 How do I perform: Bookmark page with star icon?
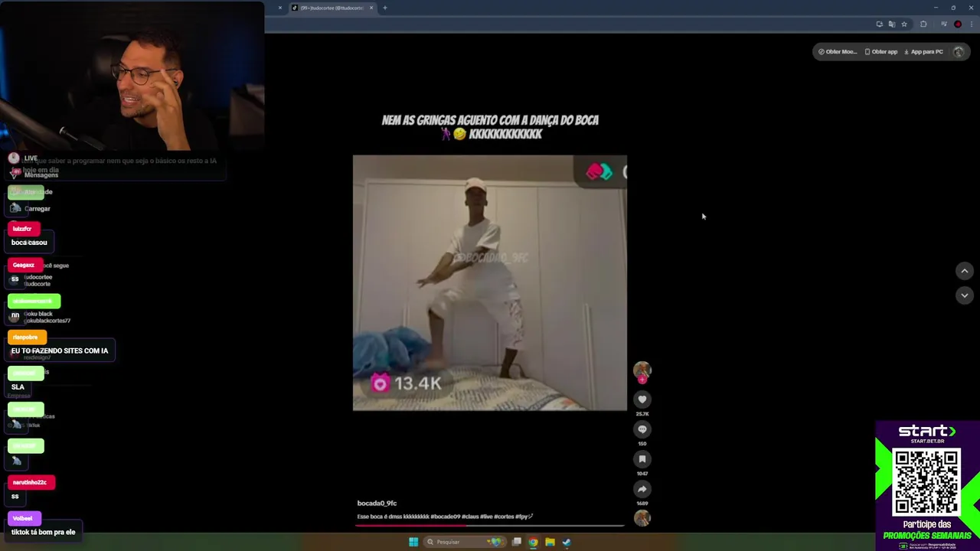click(x=904, y=24)
